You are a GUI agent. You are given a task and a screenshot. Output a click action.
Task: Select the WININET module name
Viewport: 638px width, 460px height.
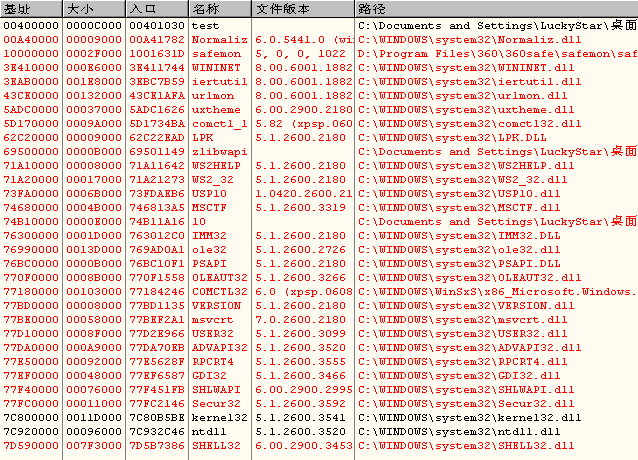[216, 68]
